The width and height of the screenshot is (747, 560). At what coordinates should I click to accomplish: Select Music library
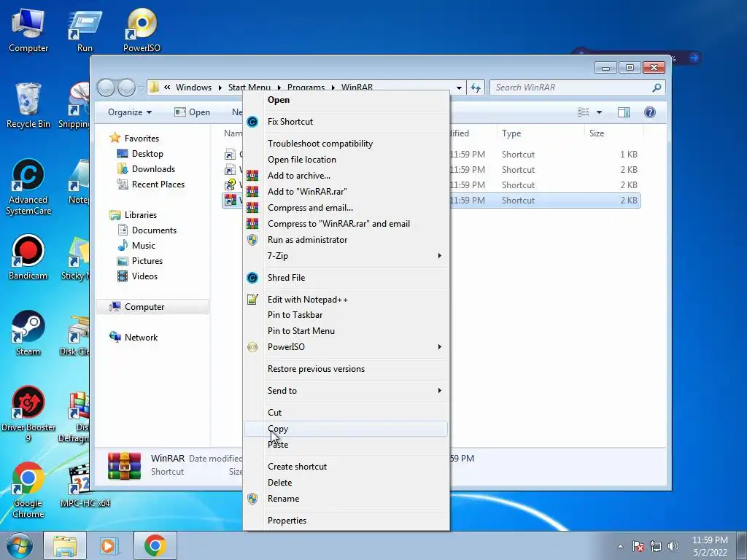tap(136, 245)
